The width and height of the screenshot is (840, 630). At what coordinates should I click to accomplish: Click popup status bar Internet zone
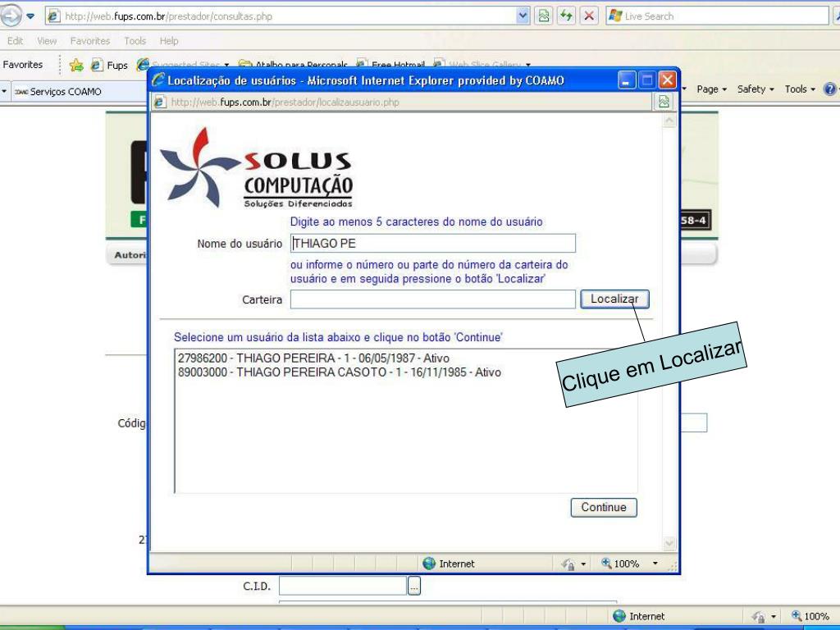coord(449,564)
